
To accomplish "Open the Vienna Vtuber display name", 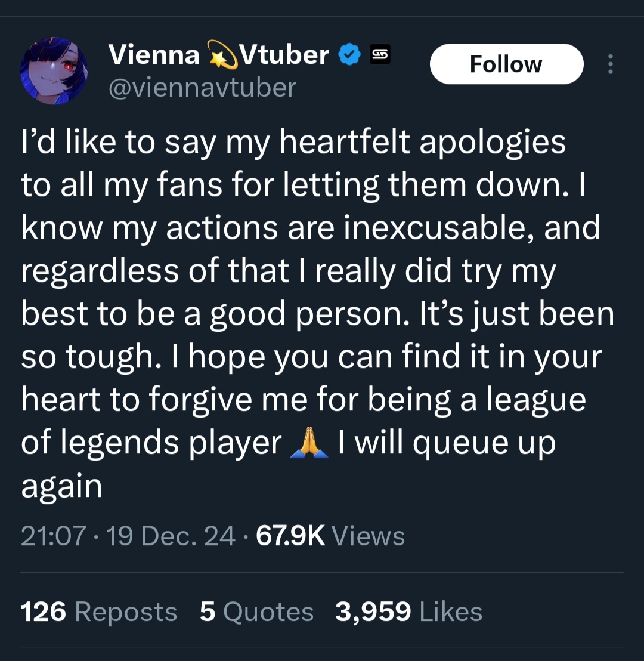I will click(x=219, y=55).
